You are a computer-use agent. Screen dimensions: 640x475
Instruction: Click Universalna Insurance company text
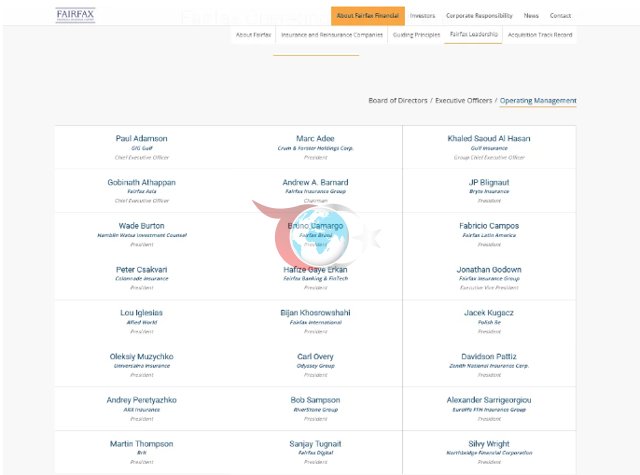(x=142, y=366)
